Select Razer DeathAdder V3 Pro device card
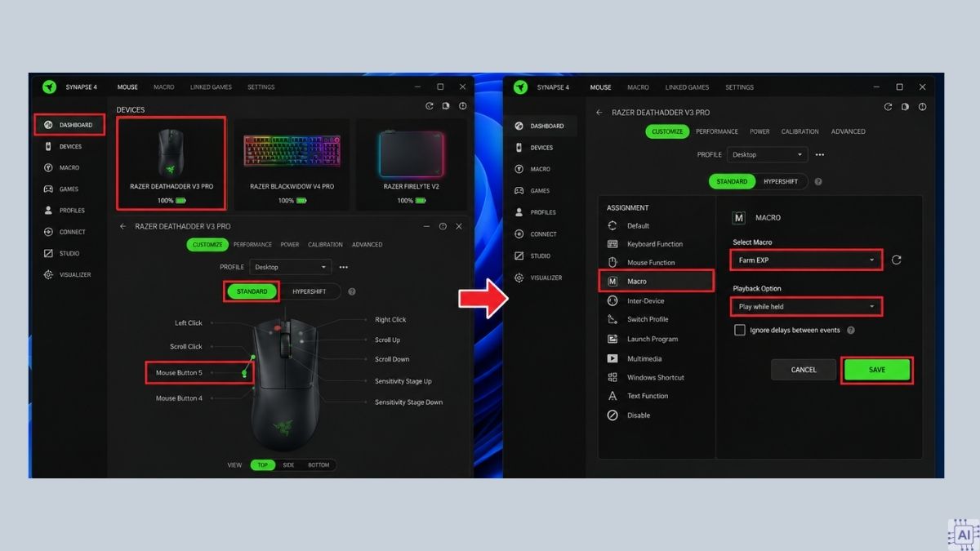Viewport: 980px width, 551px height. tap(171, 163)
